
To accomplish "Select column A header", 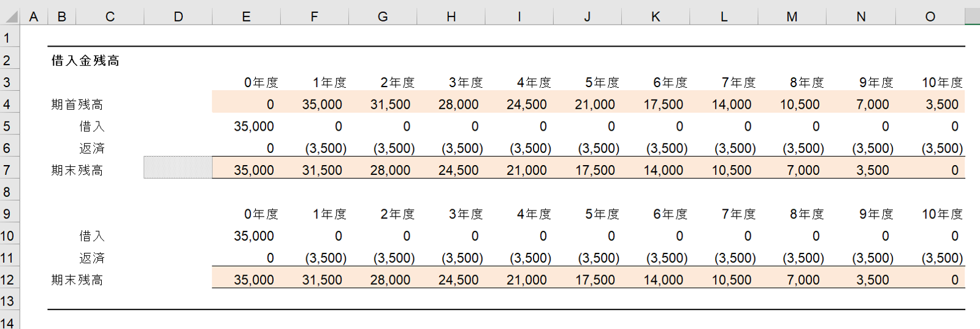I will point(34,17).
